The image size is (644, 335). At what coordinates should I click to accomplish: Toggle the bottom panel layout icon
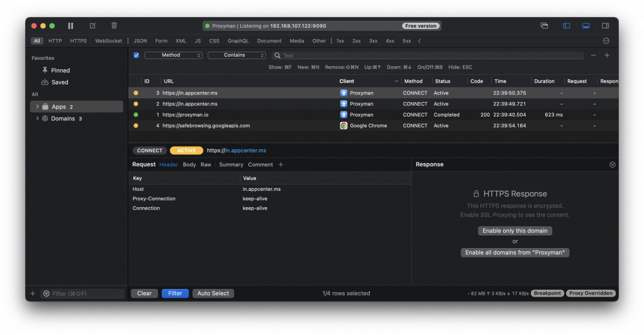coord(586,25)
